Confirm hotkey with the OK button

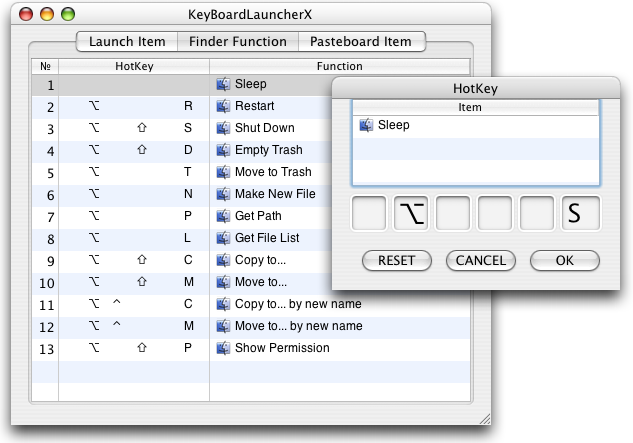[565, 260]
